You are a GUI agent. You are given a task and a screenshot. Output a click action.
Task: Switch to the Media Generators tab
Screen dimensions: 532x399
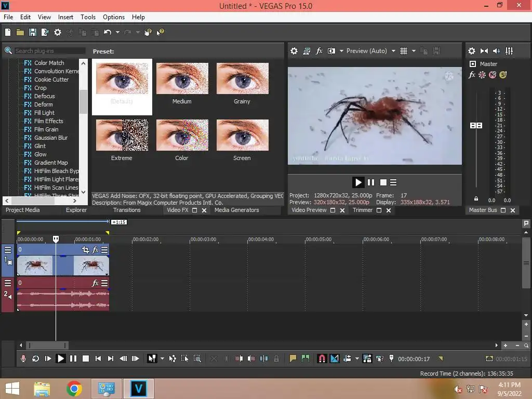(237, 210)
